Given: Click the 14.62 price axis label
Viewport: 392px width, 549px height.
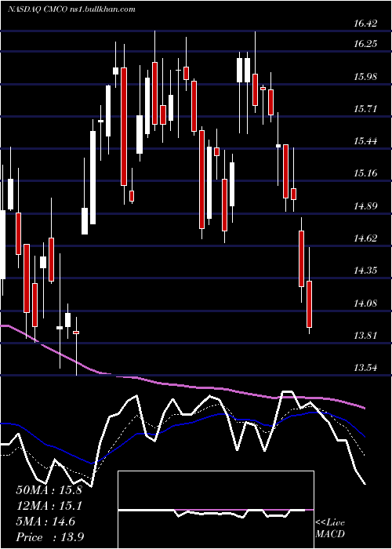Looking at the screenshot, I should tap(365, 238).
